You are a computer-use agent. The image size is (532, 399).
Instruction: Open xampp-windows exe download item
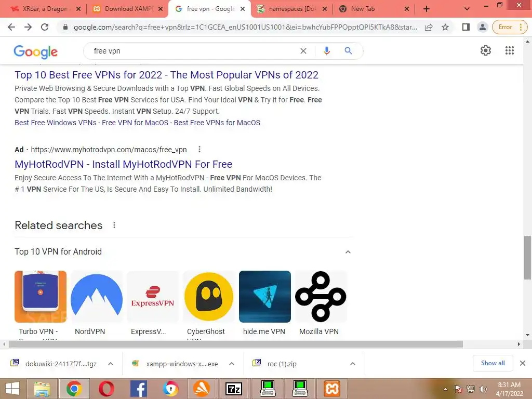[x=175, y=364]
